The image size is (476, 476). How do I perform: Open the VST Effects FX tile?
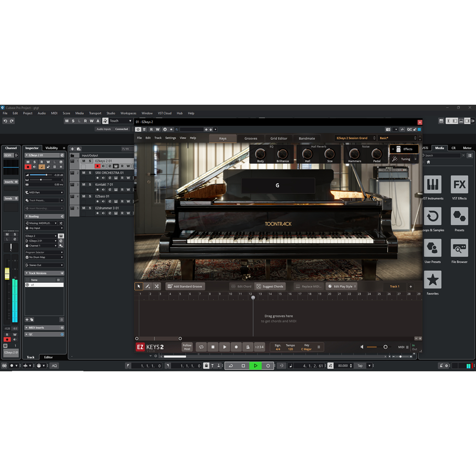[x=459, y=184]
